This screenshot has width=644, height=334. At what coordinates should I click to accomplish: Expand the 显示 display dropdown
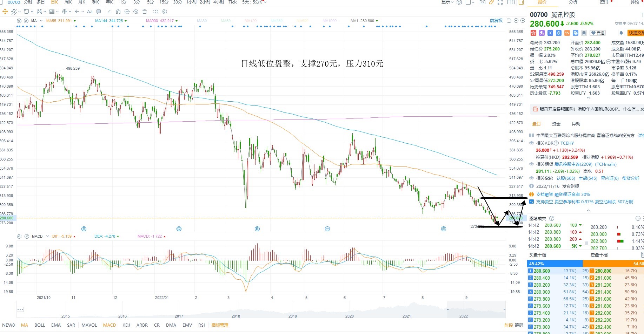(x=447, y=2)
